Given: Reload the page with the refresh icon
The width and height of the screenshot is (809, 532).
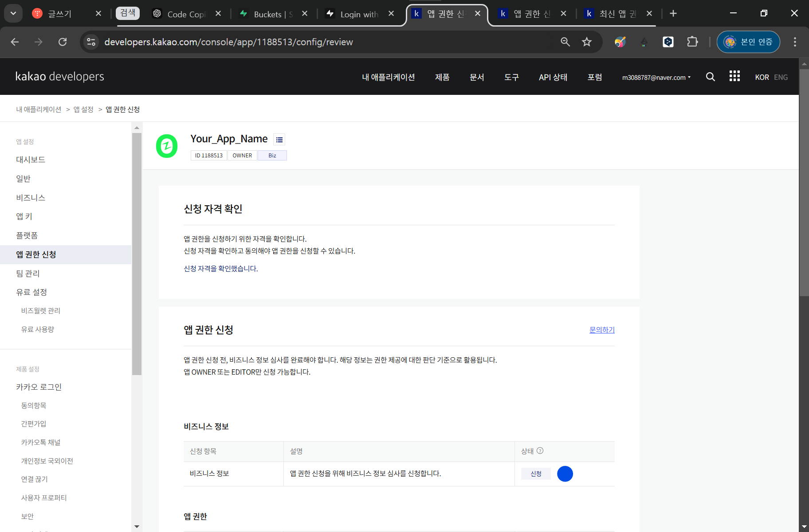Looking at the screenshot, I should [x=63, y=42].
